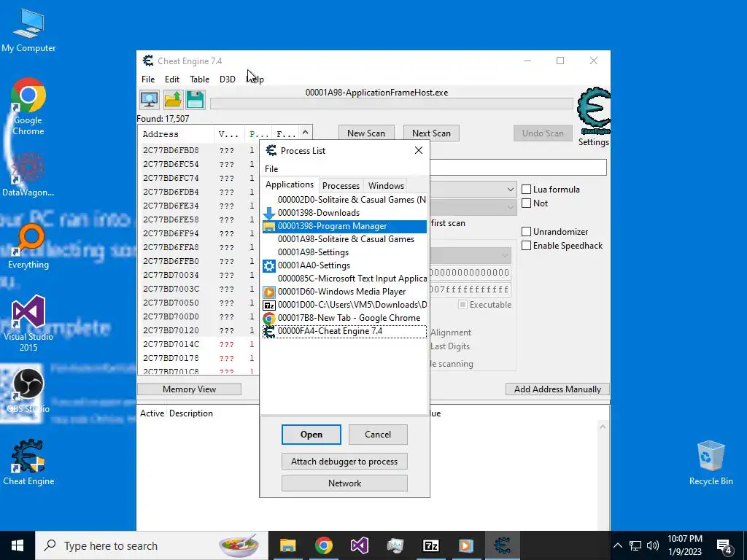The image size is (747, 560).
Task: Open media player taskbar icon
Action: point(466,545)
